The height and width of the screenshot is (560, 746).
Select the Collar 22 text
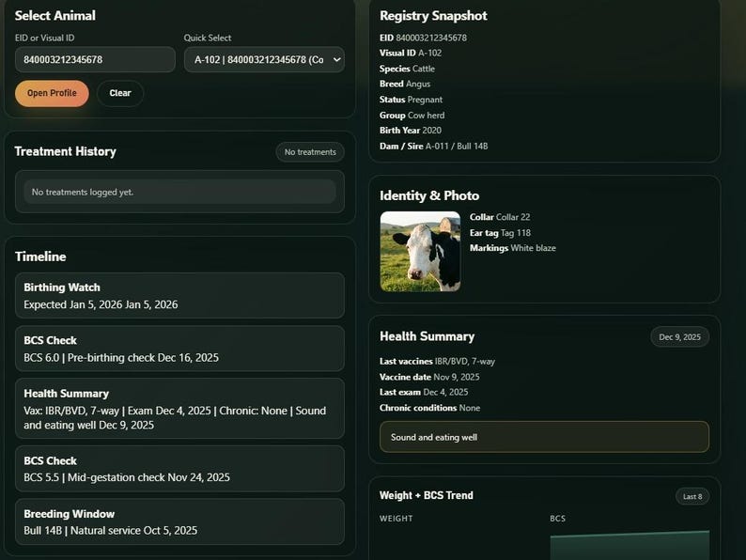click(500, 217)
